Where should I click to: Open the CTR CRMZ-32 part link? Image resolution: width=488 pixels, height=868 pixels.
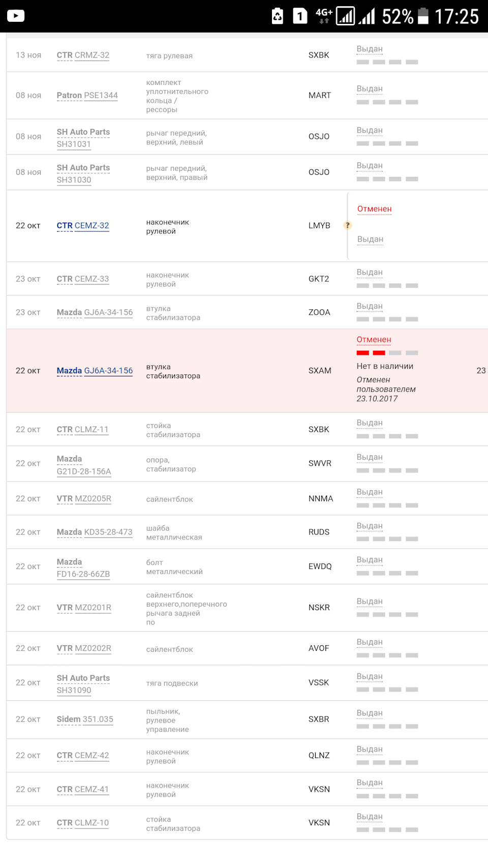(83, 55)
